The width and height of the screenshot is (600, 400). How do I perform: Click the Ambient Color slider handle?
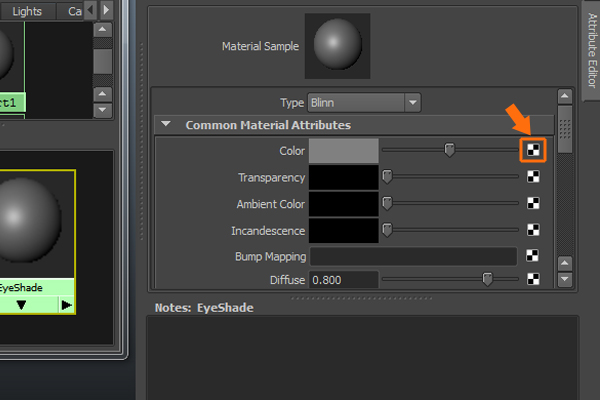point(387,203)
